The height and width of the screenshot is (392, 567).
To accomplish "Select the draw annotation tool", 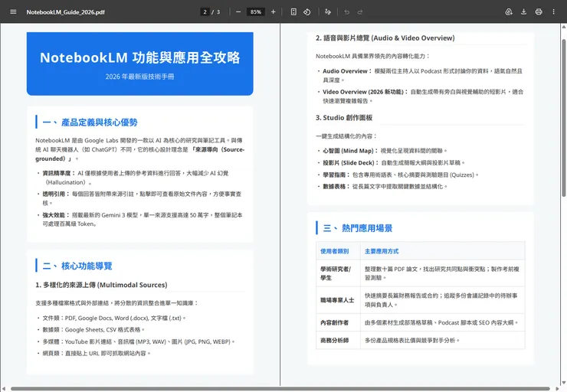I will pyautogui.click(x=328, y=12).
